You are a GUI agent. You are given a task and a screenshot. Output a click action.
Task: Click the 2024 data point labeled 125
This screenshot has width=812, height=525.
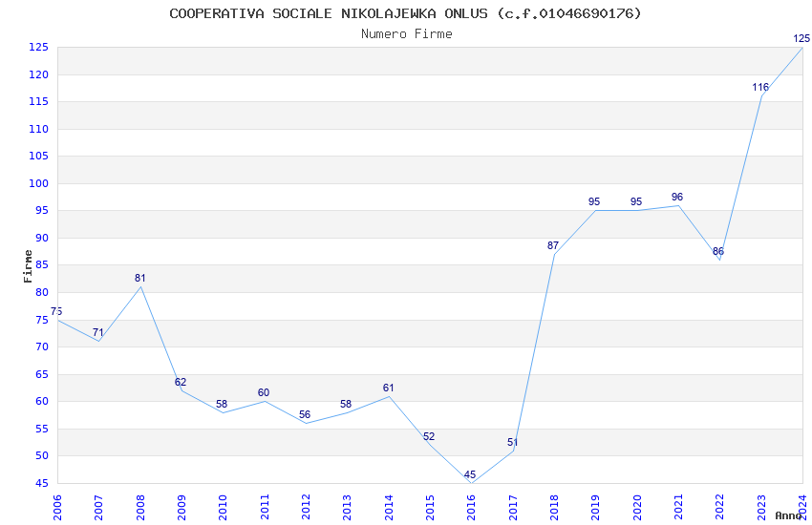click(x=802, y=48)
